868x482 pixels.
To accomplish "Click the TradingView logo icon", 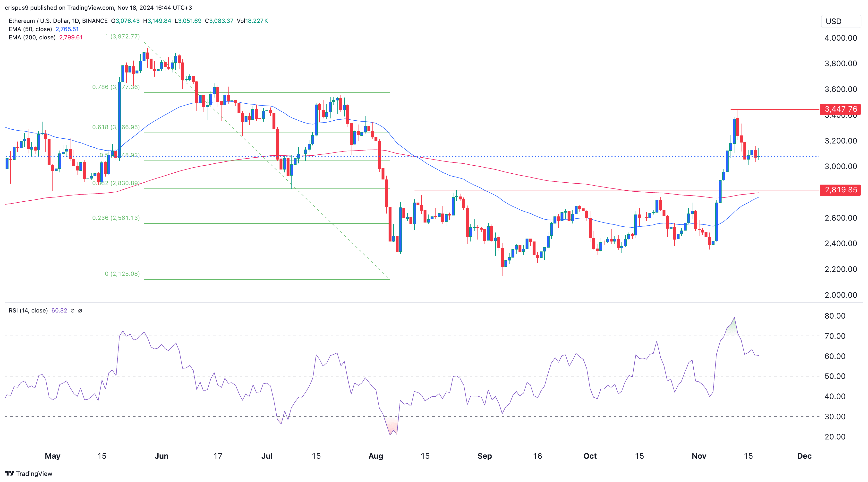I will tap(9, 473).
